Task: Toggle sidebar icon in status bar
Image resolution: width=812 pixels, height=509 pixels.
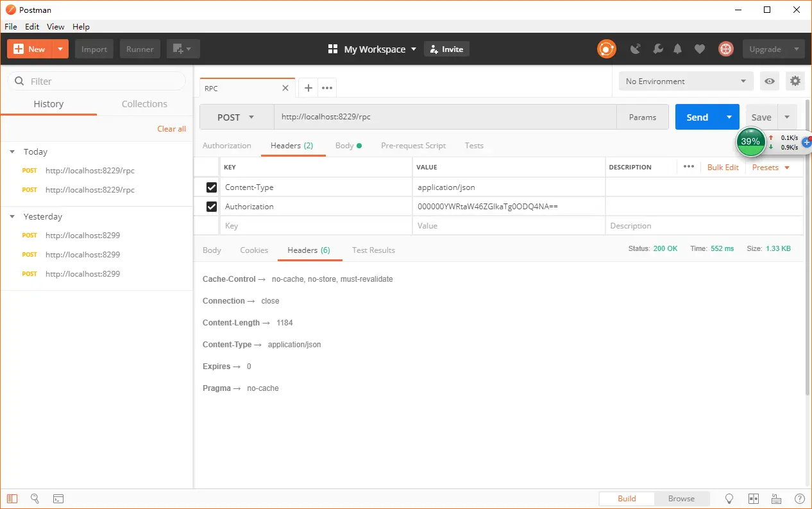Action: coord(13,498)
